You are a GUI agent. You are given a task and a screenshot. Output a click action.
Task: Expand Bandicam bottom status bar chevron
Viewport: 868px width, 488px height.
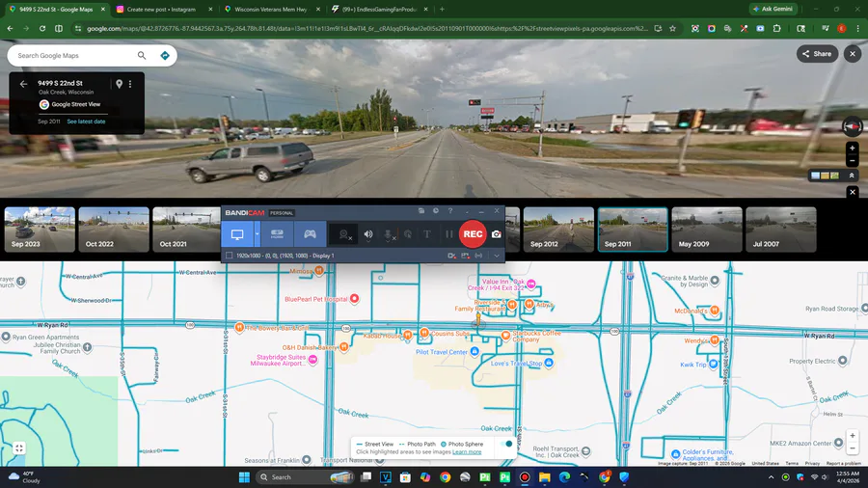click(x=497, y=256)
